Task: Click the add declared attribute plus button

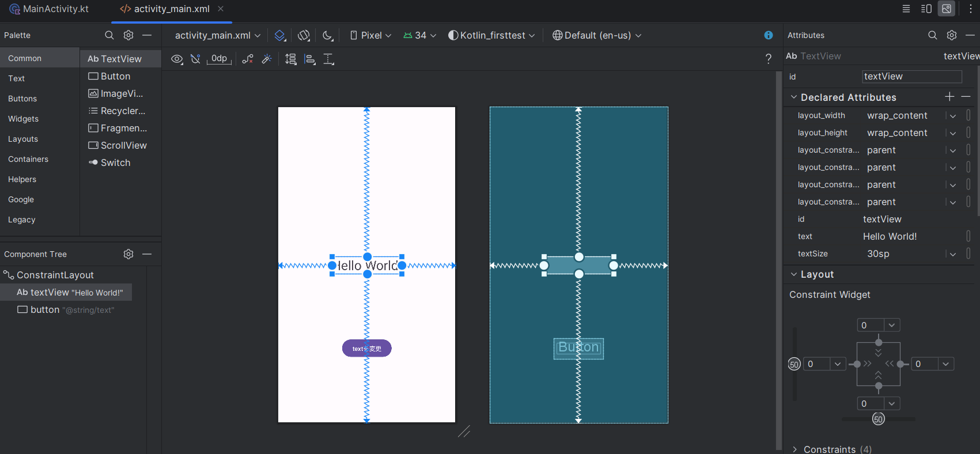Action: 949,97
